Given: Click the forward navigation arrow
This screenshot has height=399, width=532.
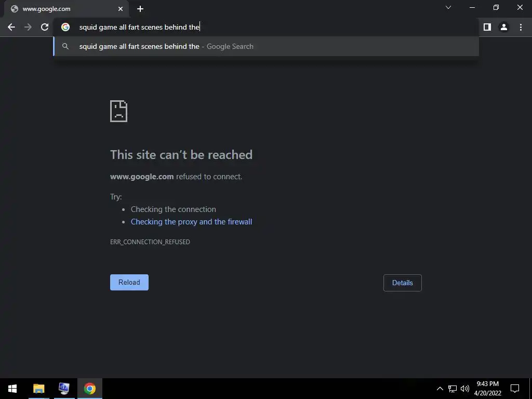Looking at the screenshot, I should click(28, 27).
